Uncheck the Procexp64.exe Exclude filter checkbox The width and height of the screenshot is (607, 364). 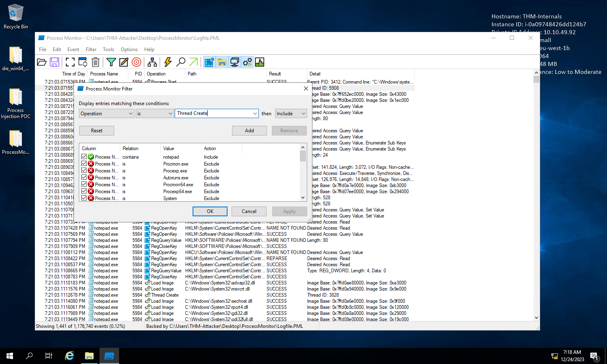point(84,191)
